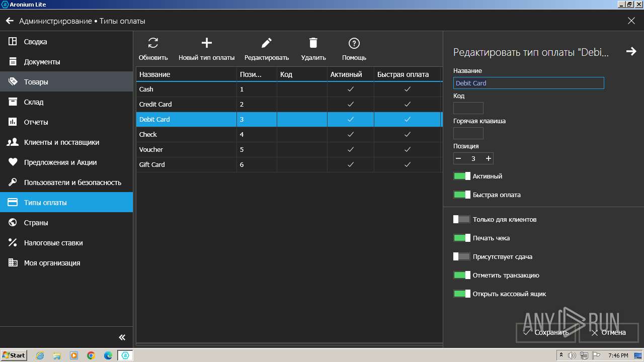Image resolution: width=644 pixels, height=362 pixels.
Task: Select the Credit Card row
Action: [x=289, y=104]
